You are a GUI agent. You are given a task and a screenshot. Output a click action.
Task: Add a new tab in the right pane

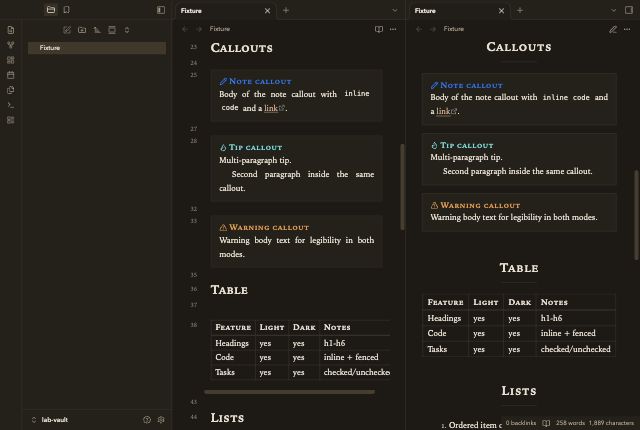520,11
